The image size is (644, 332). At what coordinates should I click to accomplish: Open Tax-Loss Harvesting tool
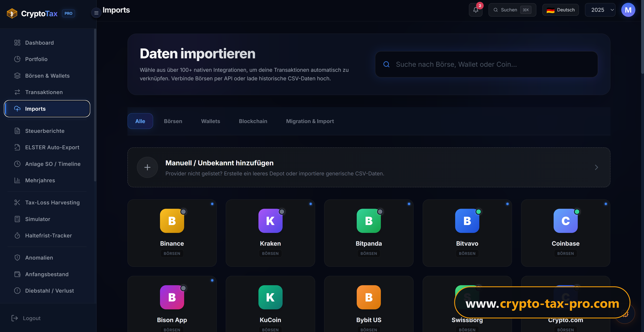[47, 203]
